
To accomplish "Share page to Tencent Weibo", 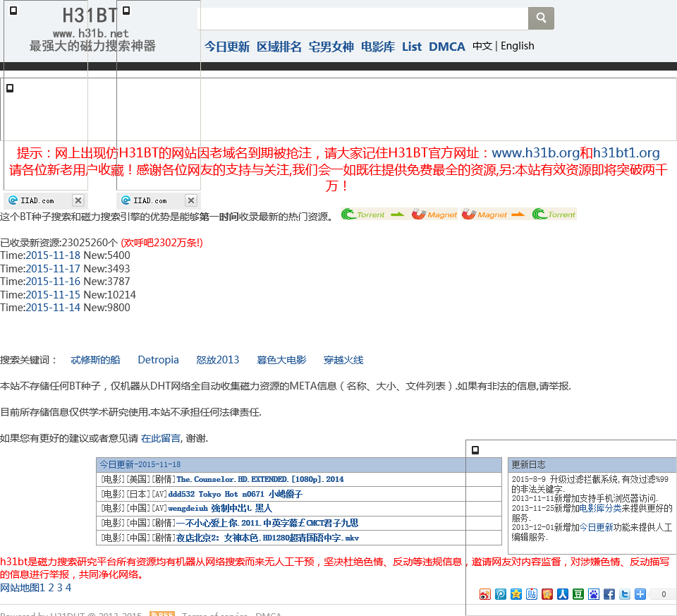I will (x=501, y=594).
